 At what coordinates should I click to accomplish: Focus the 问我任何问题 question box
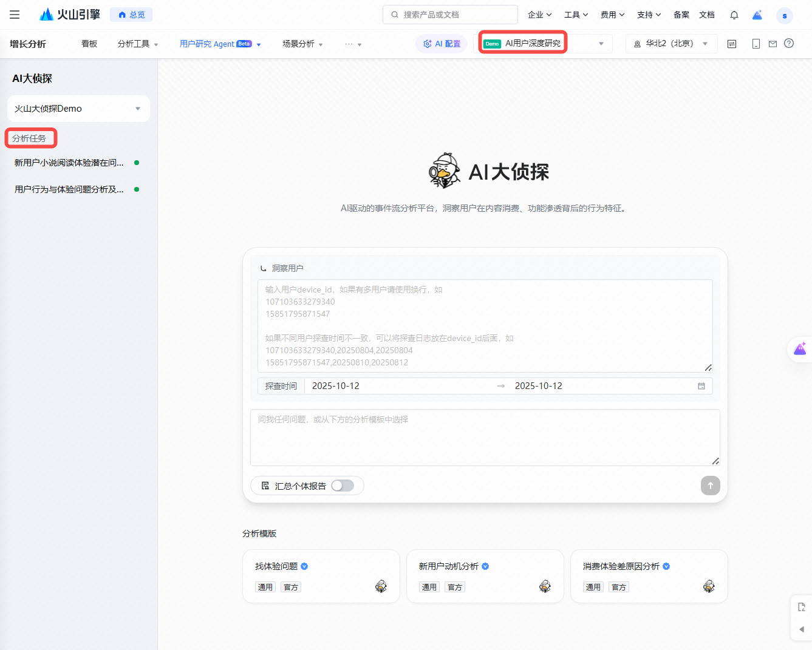pos(485,438)
